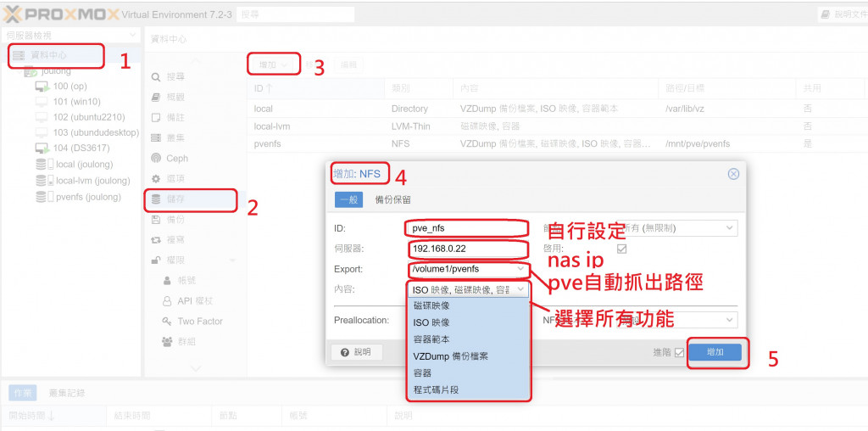Viewport: 868px width, 431px height.
Task: Collapse the 內容 content combo box
Action: coord(520,289)
